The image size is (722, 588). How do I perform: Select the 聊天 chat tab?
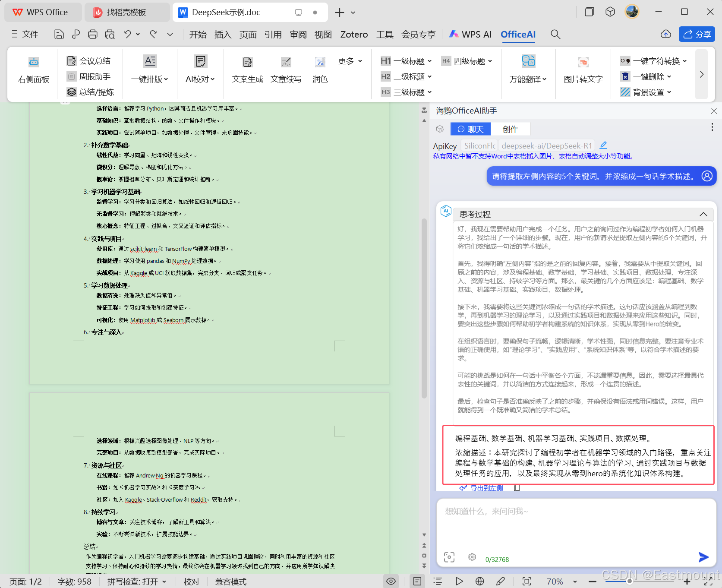tap(470, 129)
